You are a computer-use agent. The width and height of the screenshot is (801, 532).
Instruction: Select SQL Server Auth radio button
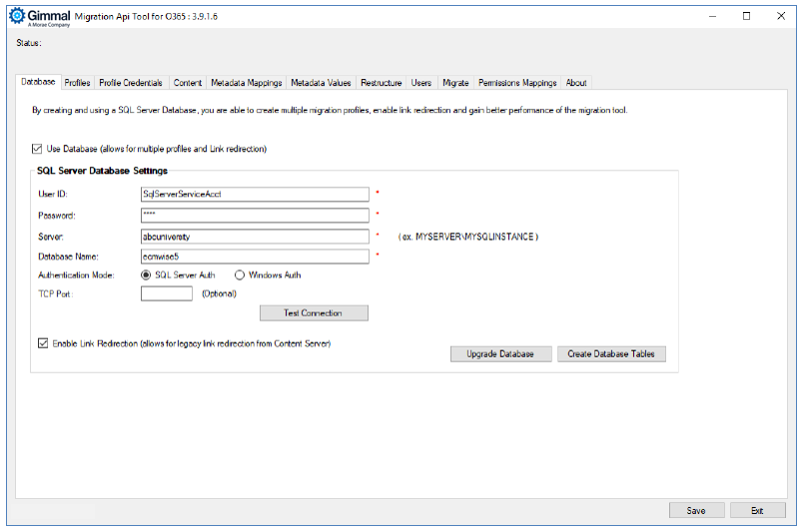coord(148,274)
